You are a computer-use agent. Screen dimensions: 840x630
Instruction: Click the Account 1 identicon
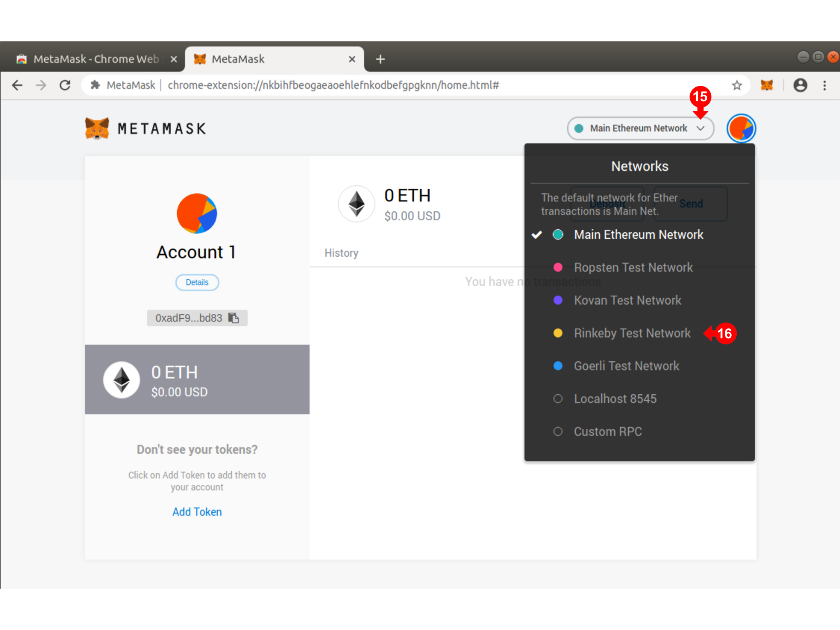197,213
